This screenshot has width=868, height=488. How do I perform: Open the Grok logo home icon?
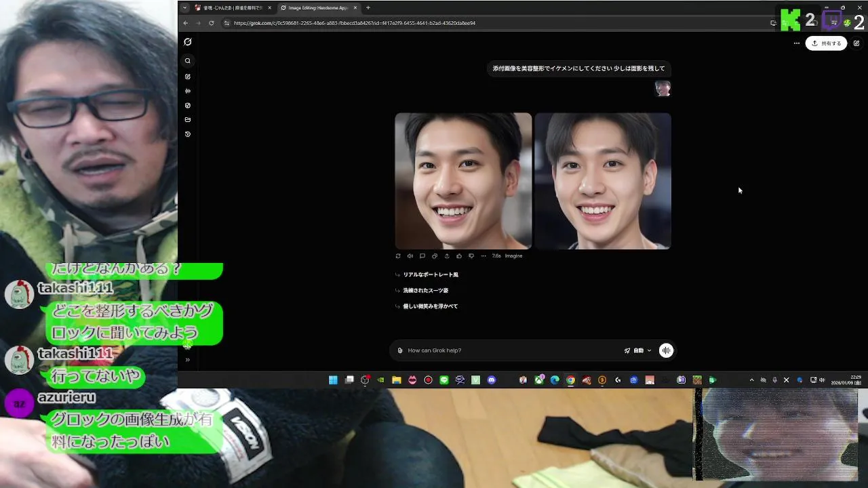(188, 42)
